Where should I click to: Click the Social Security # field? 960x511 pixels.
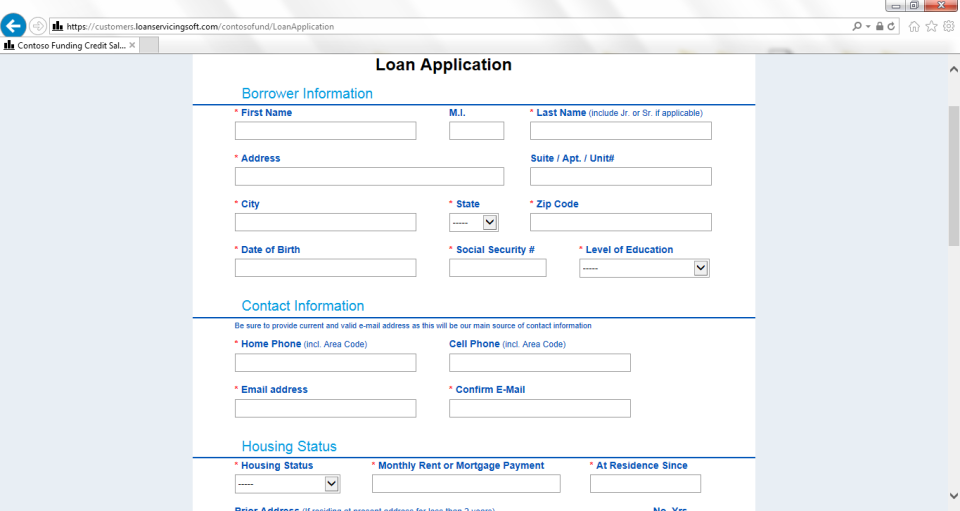(498, 267)
